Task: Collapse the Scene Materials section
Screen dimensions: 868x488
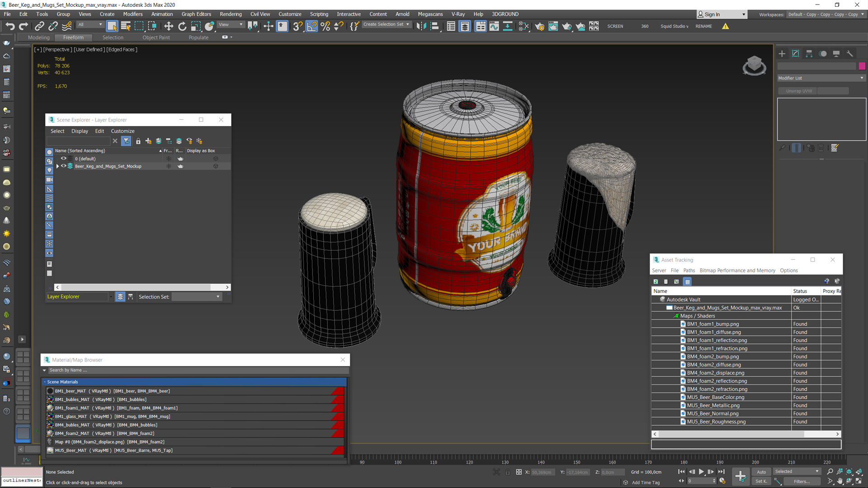Action: pyautogui.click(x=45, y=382)
